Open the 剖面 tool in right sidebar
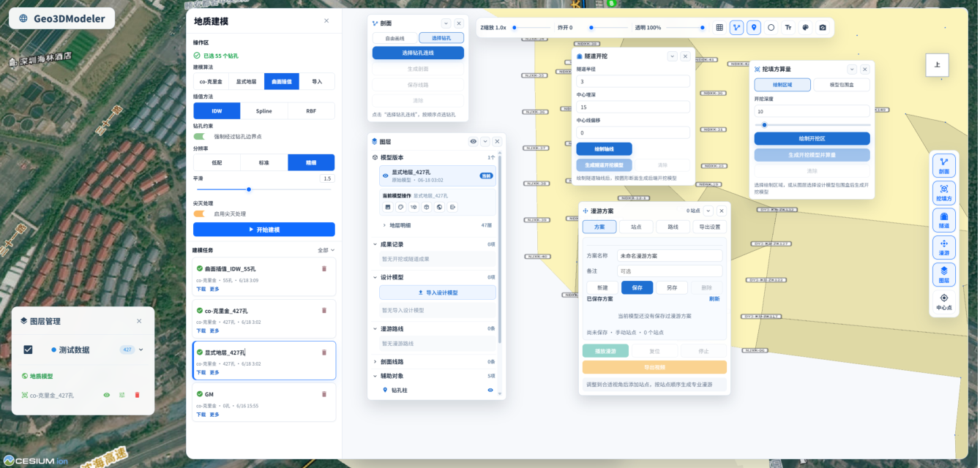 coord(944,165)
